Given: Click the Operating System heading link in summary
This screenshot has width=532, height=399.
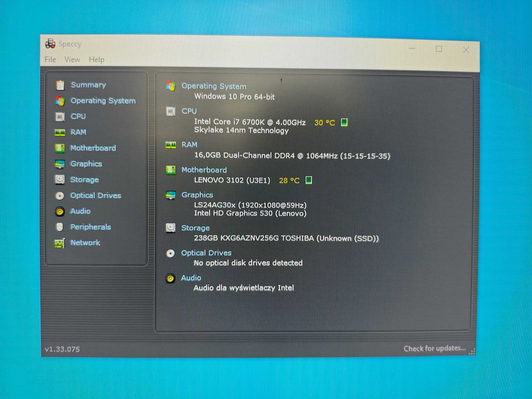Looking at the screenshot, I should [214, 86].
